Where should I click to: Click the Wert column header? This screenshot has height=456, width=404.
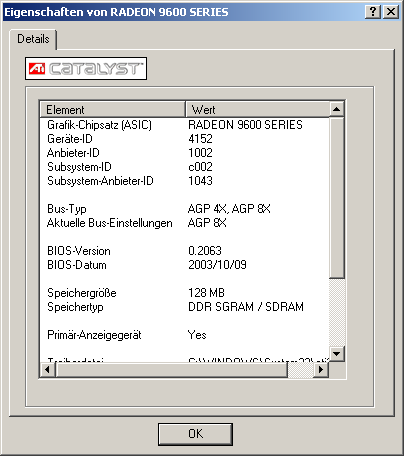257,109
